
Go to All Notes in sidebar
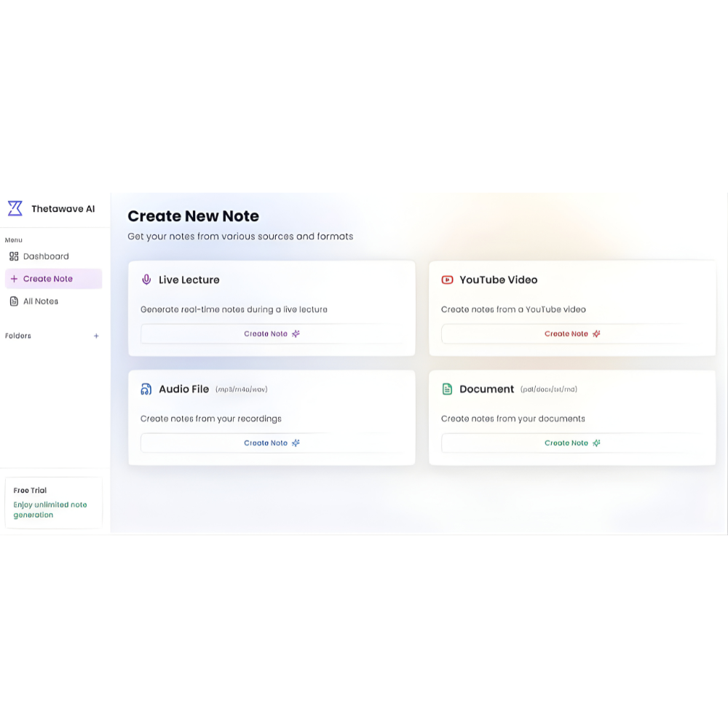[41, 301]
